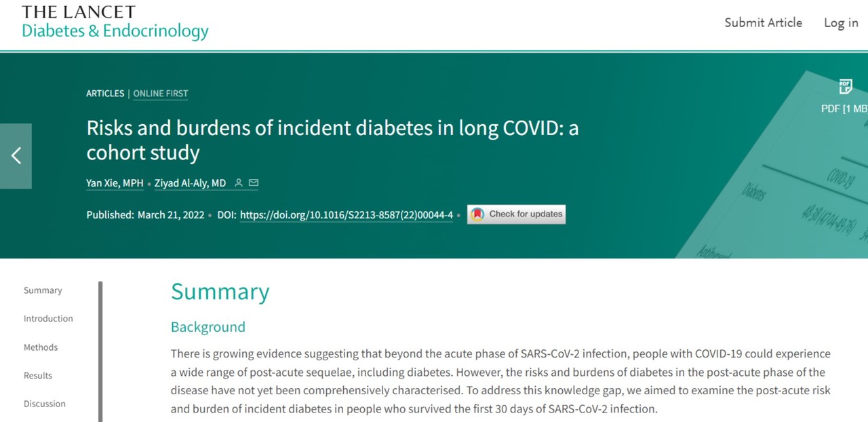Open the DOI link for the article

tap(347, 215)
